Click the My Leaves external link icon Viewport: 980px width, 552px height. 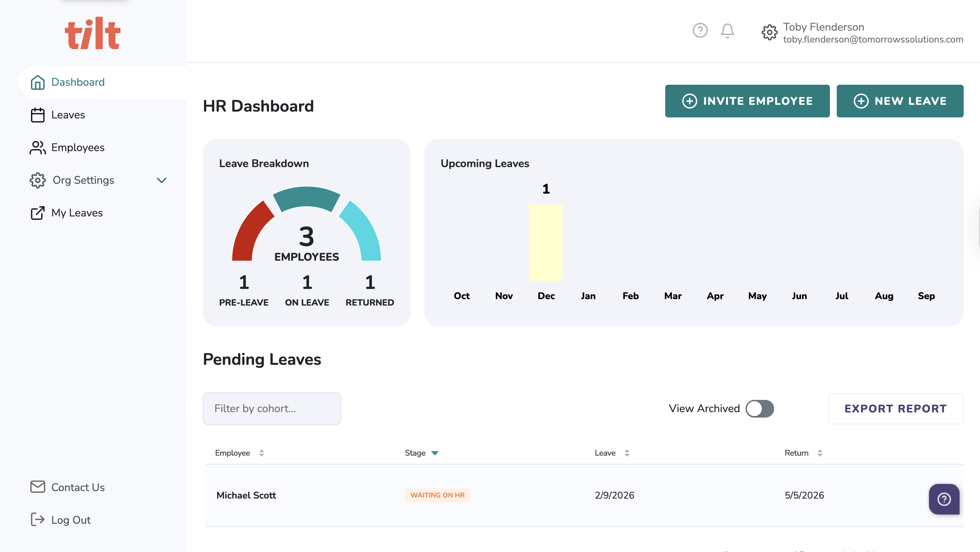pos(38,213)
